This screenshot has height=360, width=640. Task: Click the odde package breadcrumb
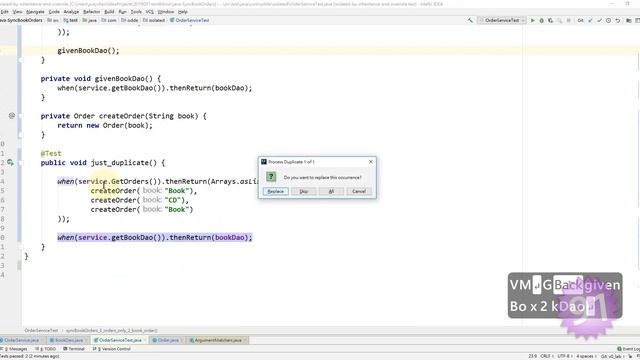coord(130,20)
